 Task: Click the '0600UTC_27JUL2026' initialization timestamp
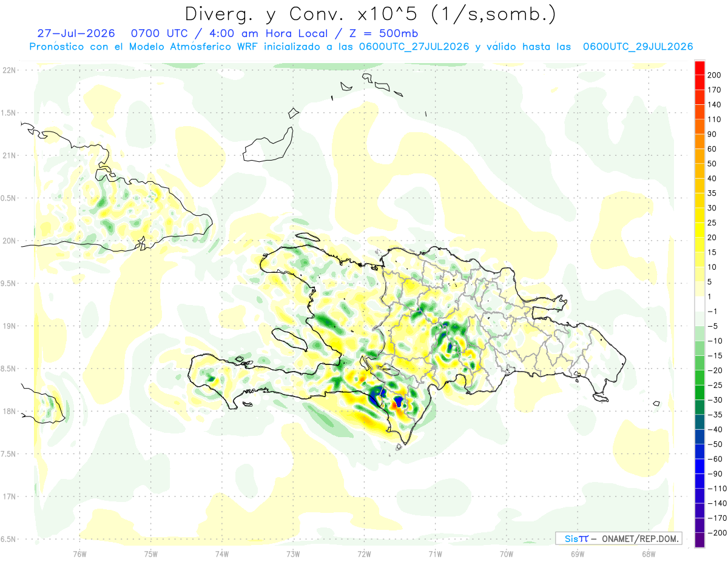coord(414,47)
